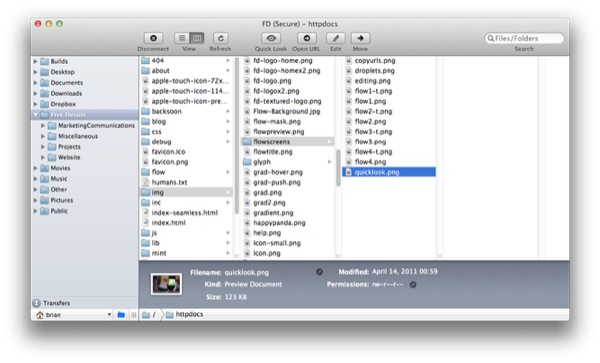Click rename pencil beside Filename
Screen dimensions: 600x363
[x=320, y=272]
